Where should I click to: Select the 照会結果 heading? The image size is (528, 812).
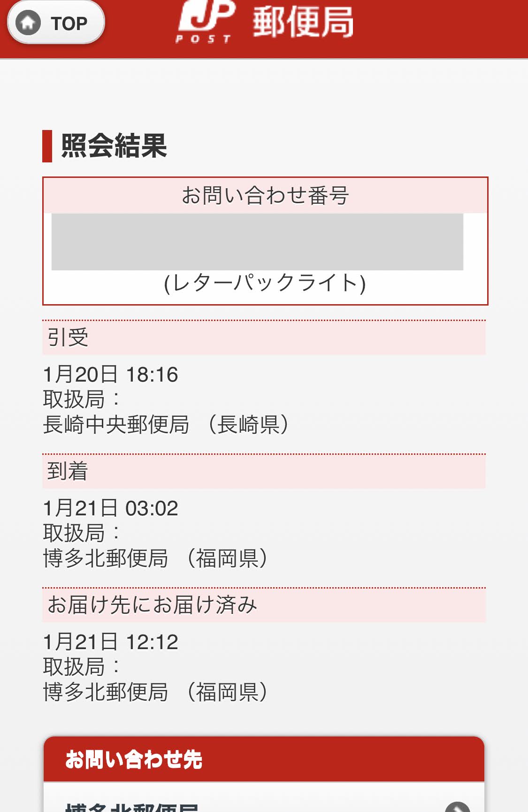[x=114, y=146]
